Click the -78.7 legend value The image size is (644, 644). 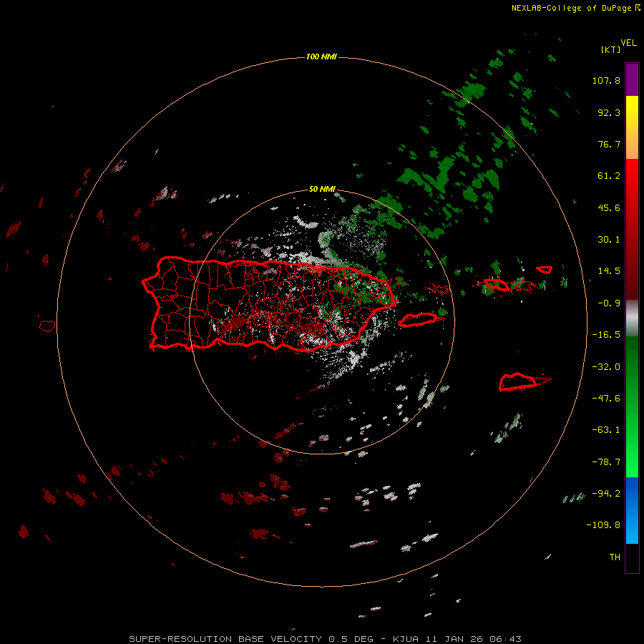(606, 462)
